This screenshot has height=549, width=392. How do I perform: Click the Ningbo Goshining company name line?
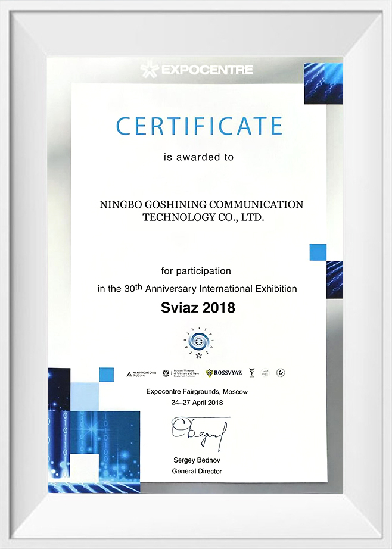[201, 204]
